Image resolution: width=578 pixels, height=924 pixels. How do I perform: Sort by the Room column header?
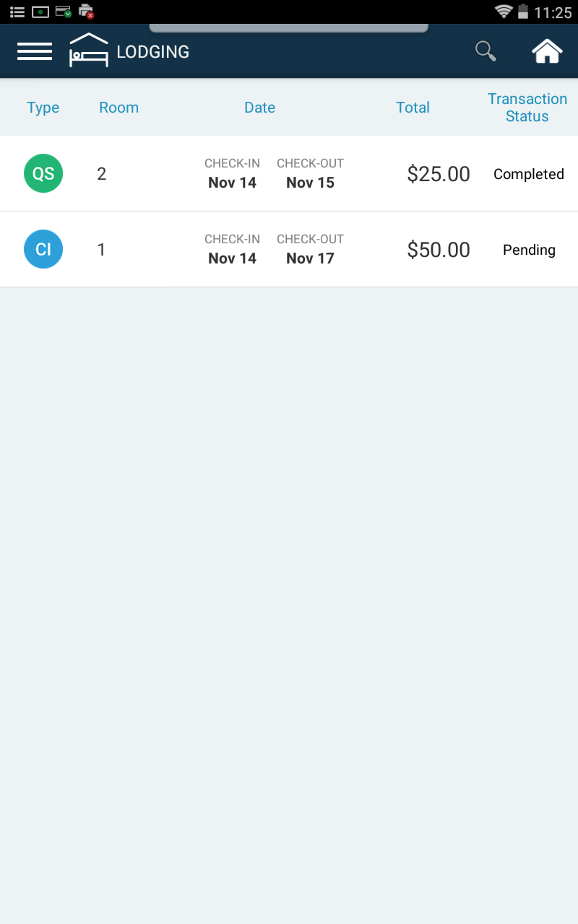(x=119, y=108)
